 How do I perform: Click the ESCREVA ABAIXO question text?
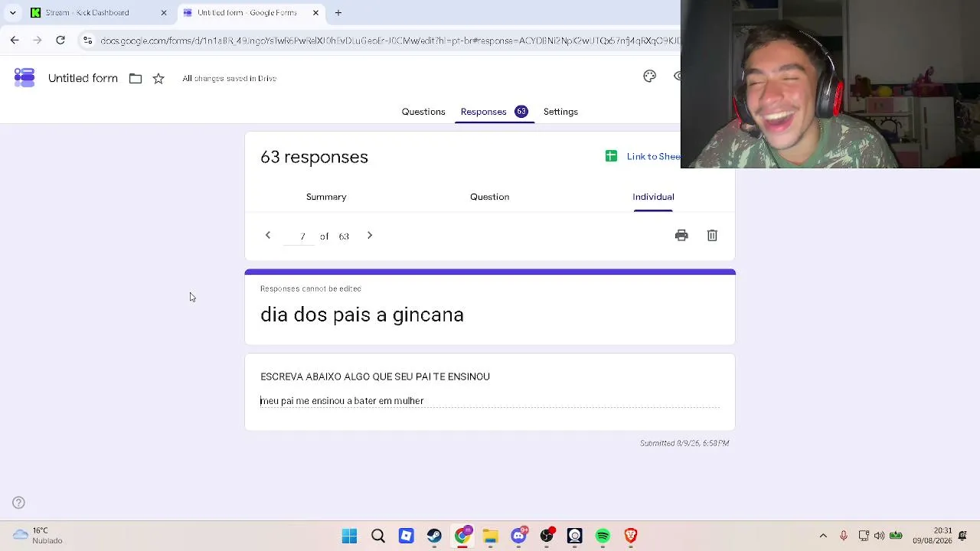(x=375, y=377)
